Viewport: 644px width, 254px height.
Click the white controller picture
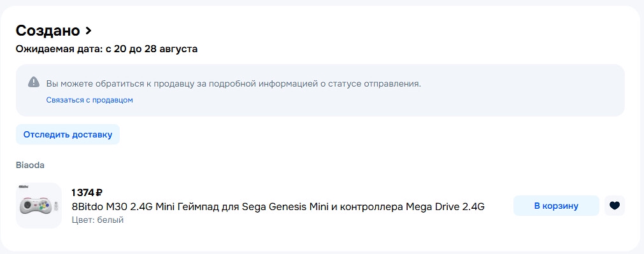coord(37,206)
